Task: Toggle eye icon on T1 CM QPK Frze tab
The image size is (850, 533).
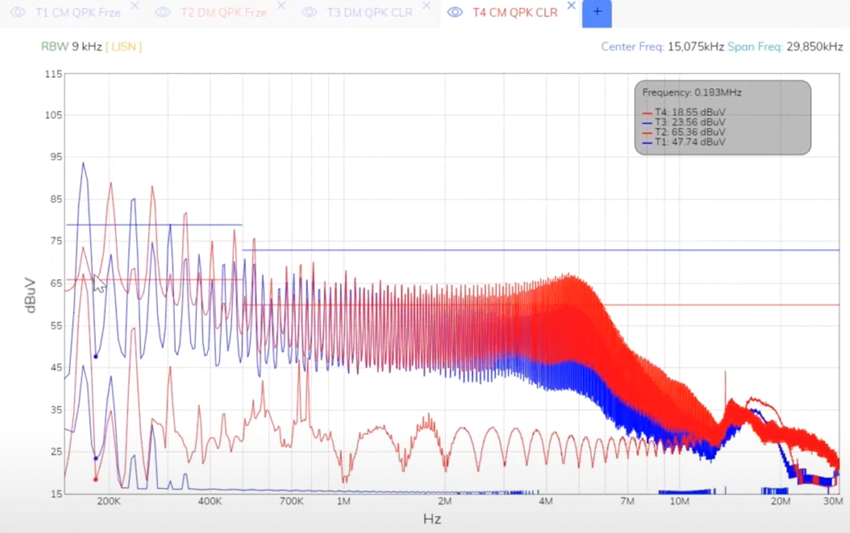Action: tap(17, 12)
